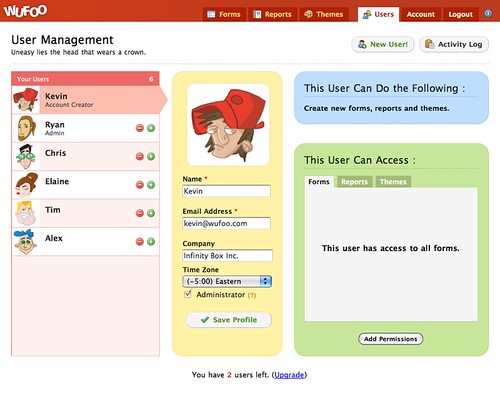Click green add icon for Tim
Image resolution: width=500 pixels, height=393 pixels.
tap(151, 213)
